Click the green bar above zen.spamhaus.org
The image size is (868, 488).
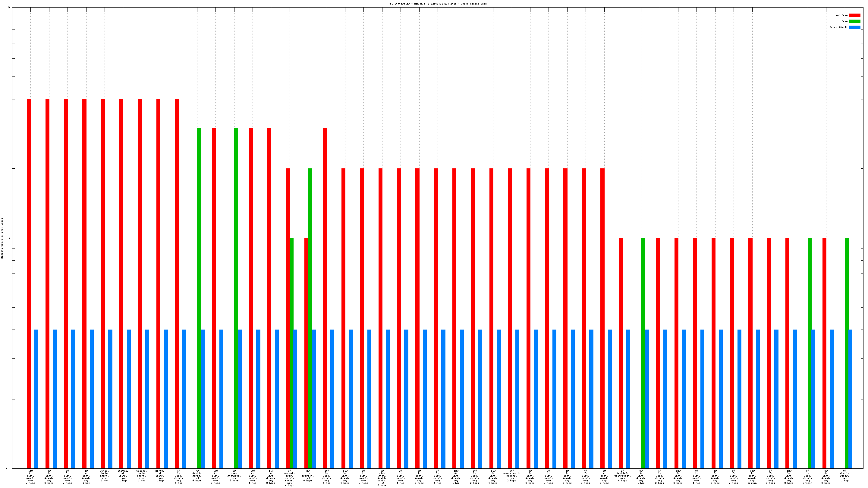coord(236,296)
